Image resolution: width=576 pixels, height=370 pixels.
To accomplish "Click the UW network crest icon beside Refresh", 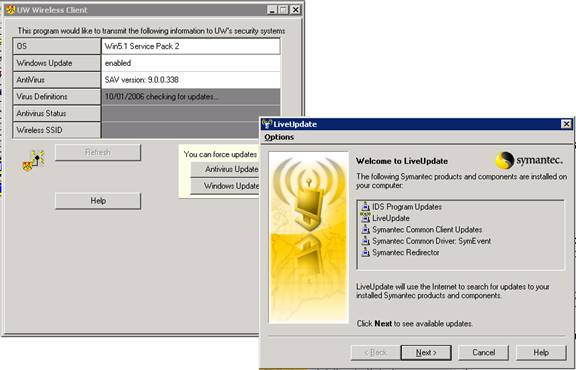I will coord(34,161).
